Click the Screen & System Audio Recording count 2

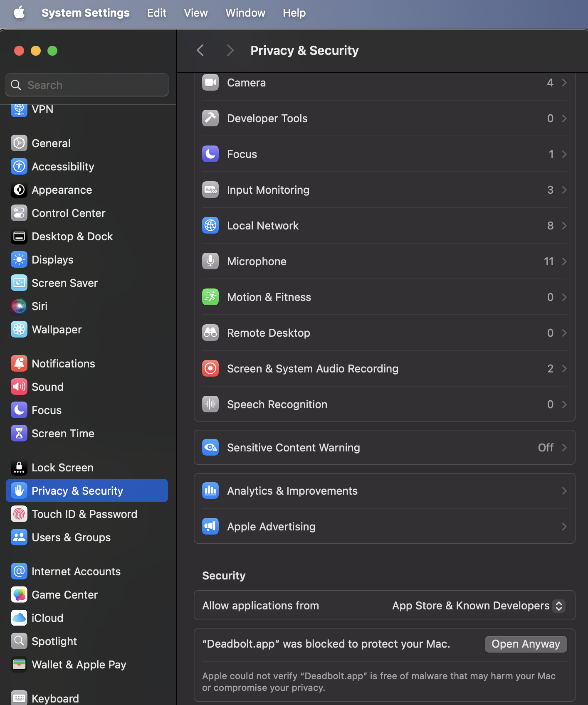551,369
